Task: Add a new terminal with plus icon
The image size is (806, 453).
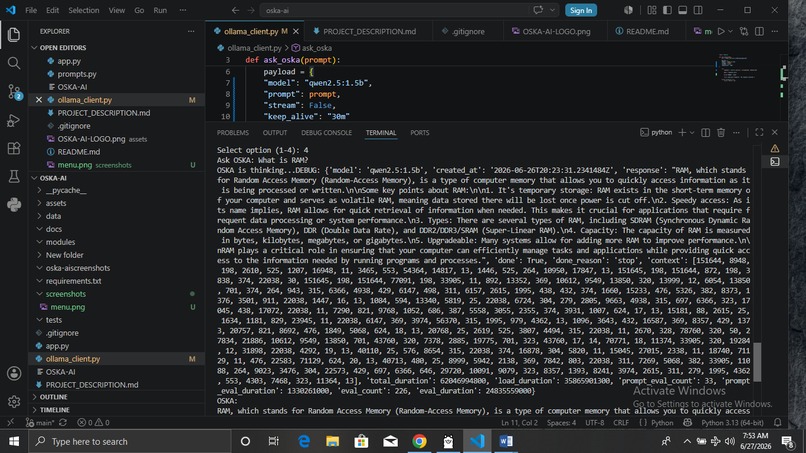Action: pyautogui.click(x=682, y=133)
